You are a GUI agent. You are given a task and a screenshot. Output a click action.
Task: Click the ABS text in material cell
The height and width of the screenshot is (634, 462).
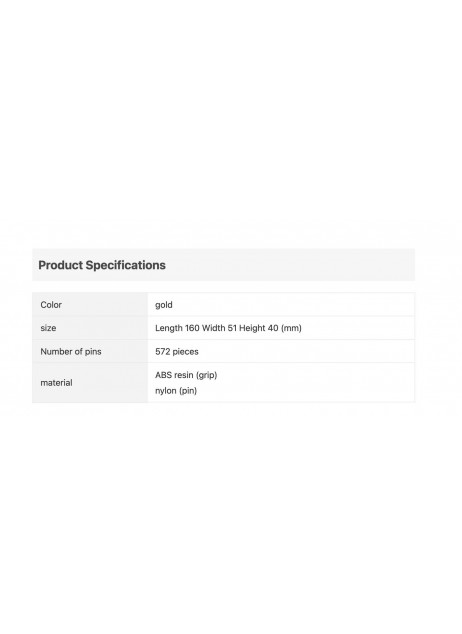164,375
